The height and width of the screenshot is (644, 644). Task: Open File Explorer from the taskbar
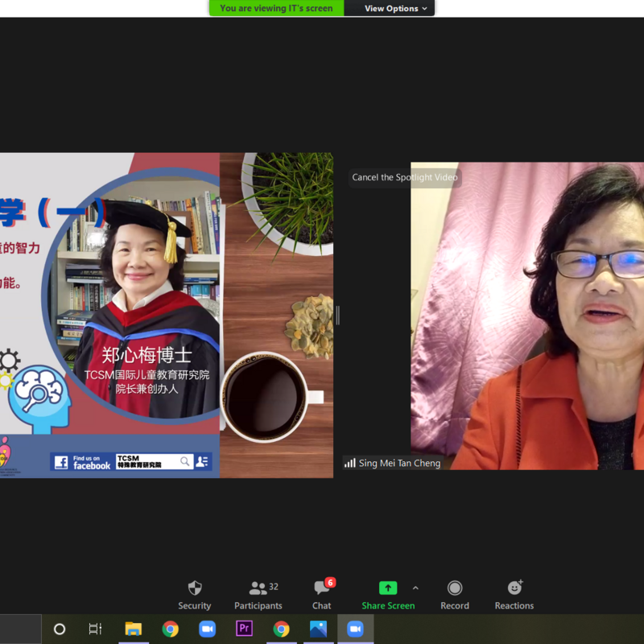tap(134, 629)
